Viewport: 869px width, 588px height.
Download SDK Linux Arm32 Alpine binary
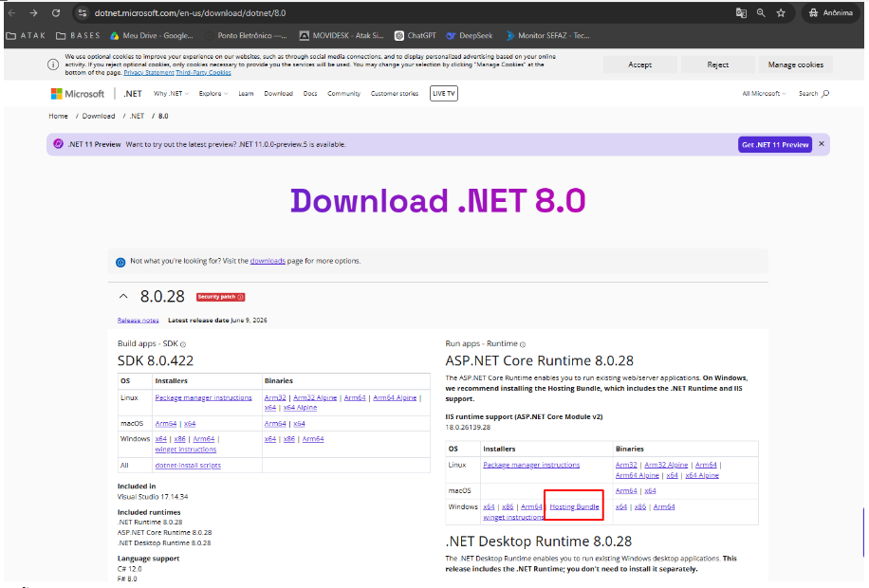tap(315, 398)
